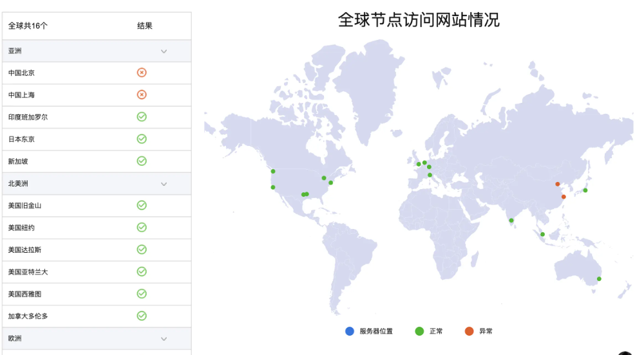Click the Seattle green node on map
This screenshot has height=355, width=644.
click(273, 171)
